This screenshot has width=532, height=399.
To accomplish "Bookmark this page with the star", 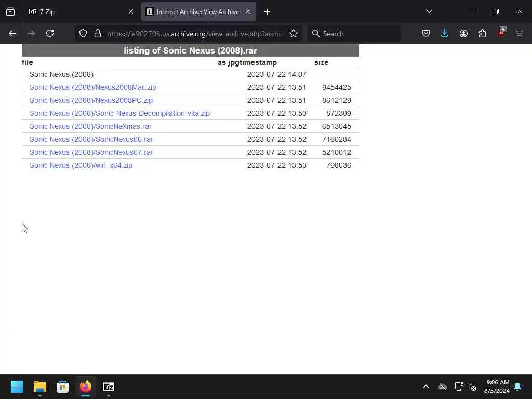I will tap(294, 34).
